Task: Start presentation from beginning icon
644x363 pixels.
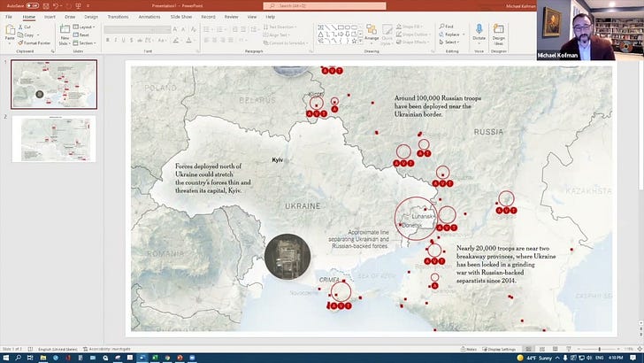Action: (78, 6)
